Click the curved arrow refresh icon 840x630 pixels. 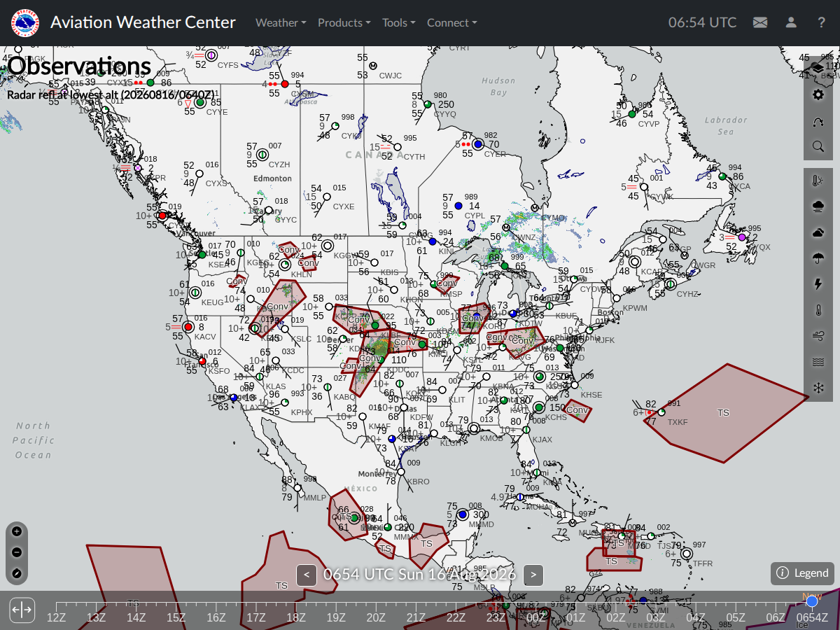pos(818,121)
